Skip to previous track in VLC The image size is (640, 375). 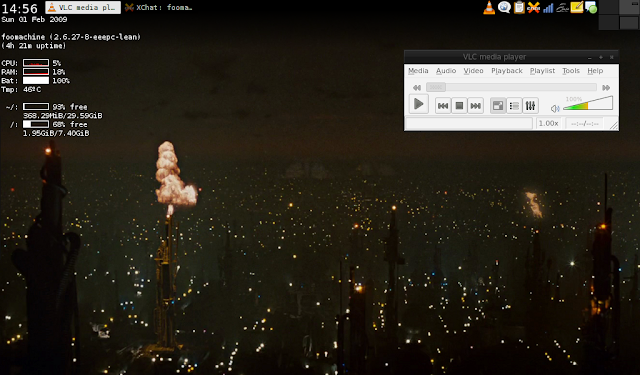443,106
